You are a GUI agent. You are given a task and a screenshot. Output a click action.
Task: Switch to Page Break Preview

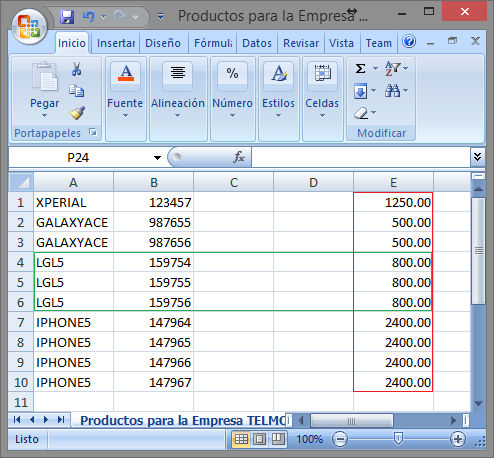click(278, 439)
